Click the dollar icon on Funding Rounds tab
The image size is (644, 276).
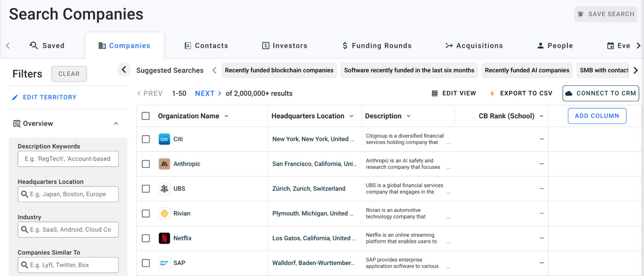coord(345,46)
